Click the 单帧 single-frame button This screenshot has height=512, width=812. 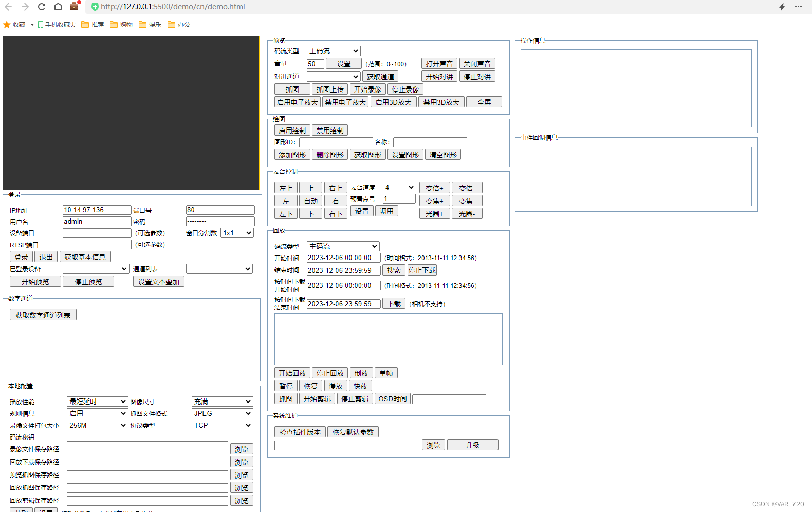(x=386, y=373)
